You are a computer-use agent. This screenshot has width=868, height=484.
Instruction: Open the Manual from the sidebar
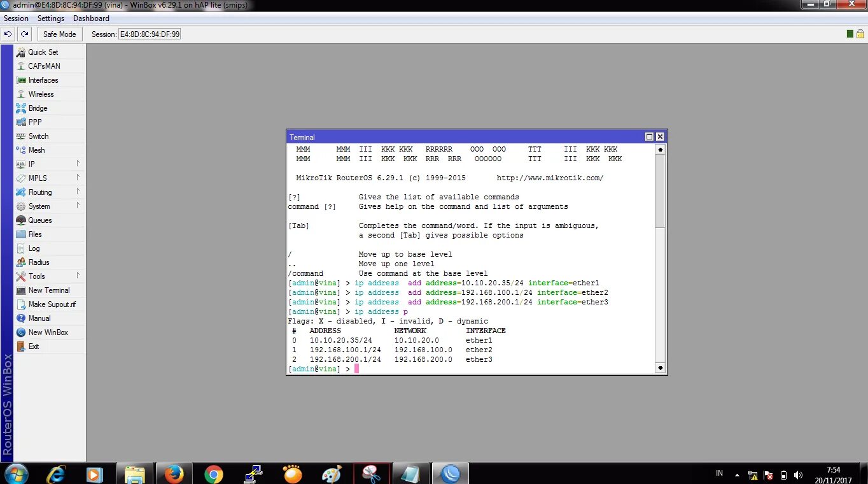click(49, 318)
